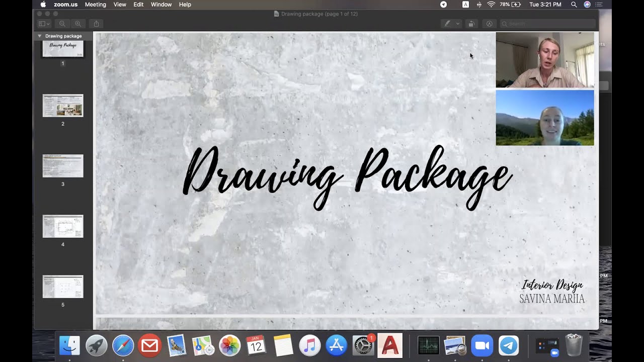Open AutoCAD red A icon in Dock

pos(390,345)
